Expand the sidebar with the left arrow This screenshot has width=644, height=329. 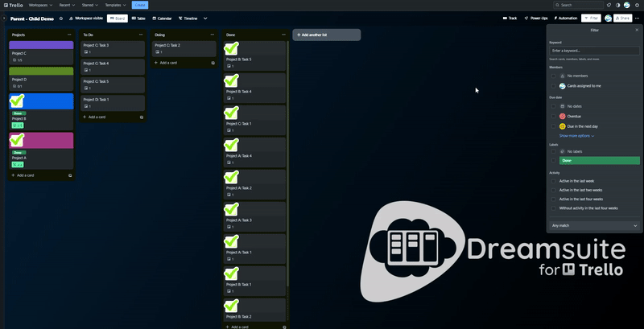pos(4,19)
